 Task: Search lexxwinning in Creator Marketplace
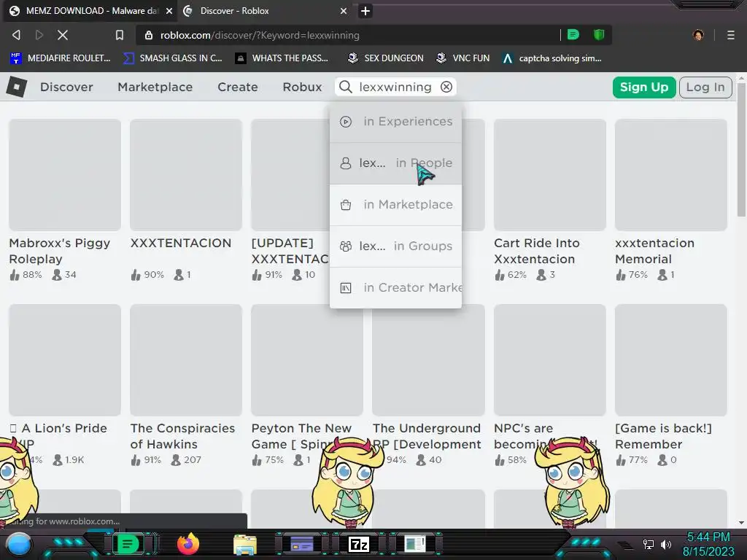[395, 287]
